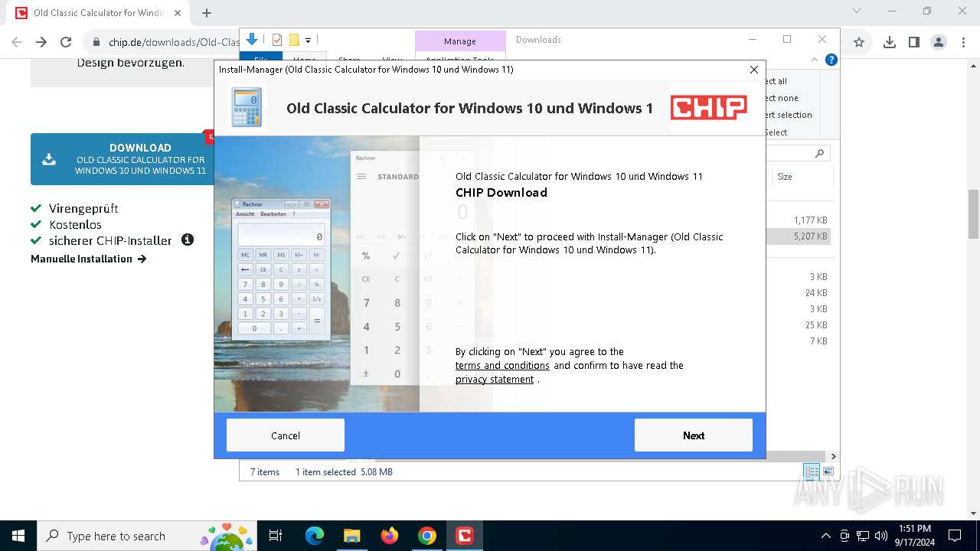The width and height of the screenshot is (980, 551).
Task: Click Manage tab in Explorer window
Action: [460, 41]
